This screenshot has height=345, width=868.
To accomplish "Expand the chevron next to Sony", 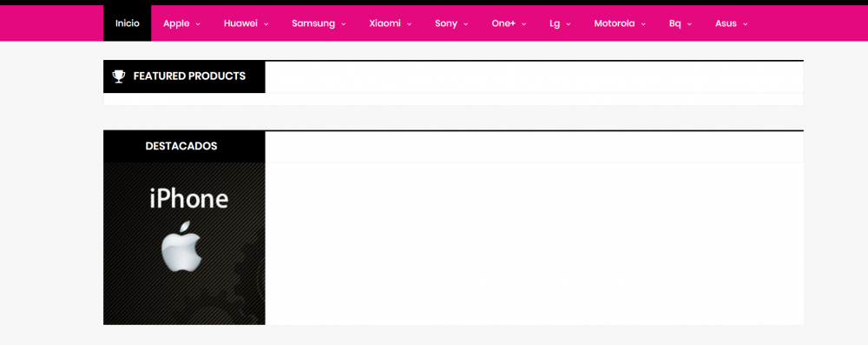I will click(x=466, y=23).
